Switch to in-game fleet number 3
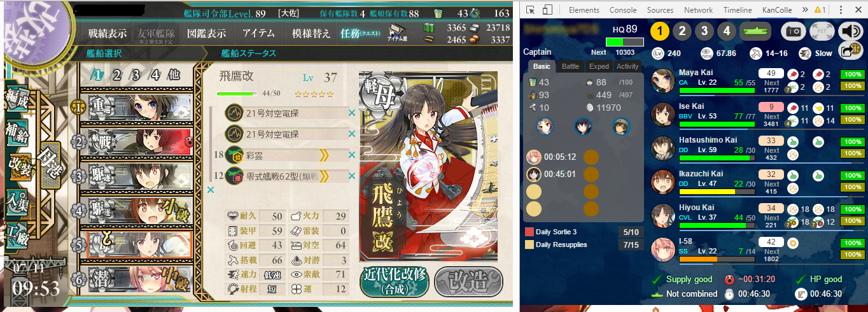 pyautogui.click(x=136, y=74)
